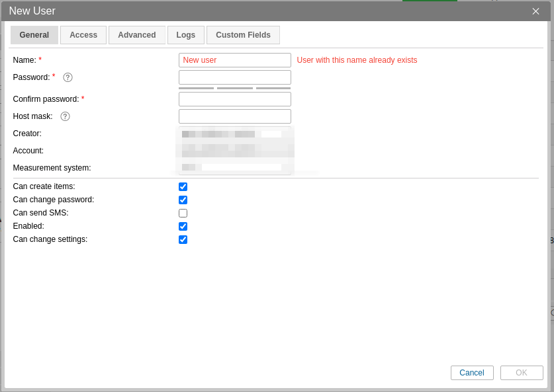Enable the Can send SMS checkbox
Screen dimensions: 554x392
[x=183, y=213]
